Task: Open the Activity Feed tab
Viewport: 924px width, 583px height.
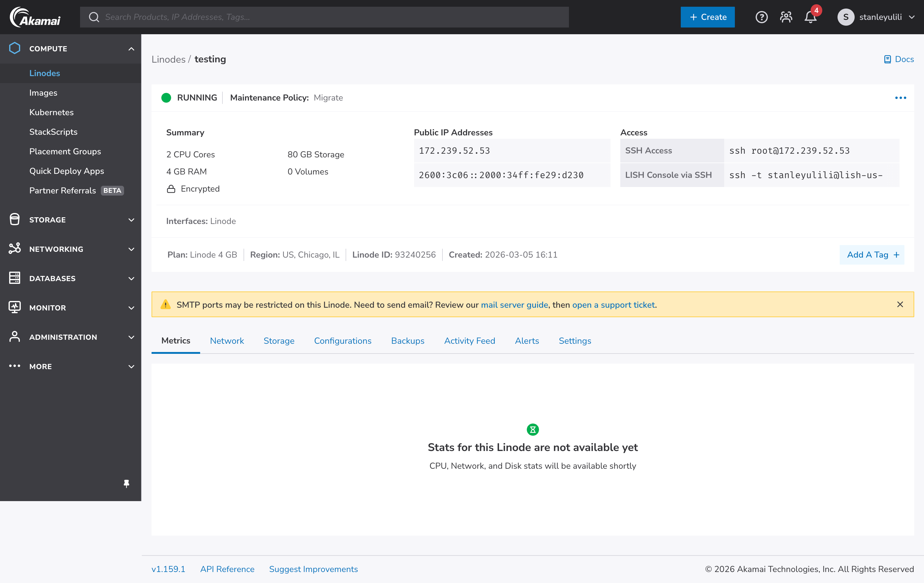Action: 470,341
